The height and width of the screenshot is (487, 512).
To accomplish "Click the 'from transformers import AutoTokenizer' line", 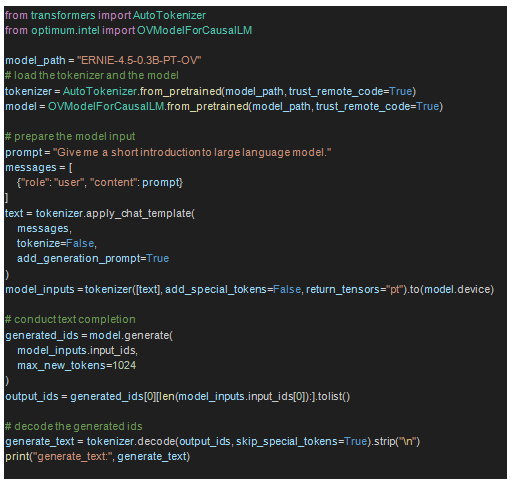I will 105,15.
